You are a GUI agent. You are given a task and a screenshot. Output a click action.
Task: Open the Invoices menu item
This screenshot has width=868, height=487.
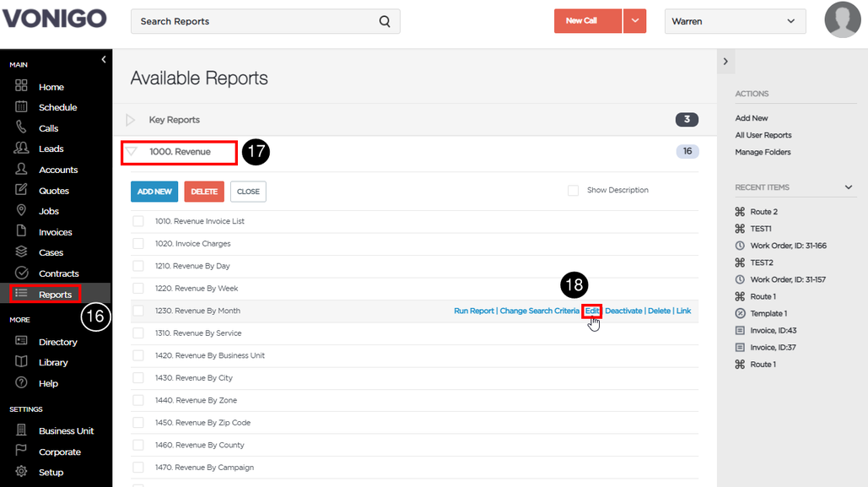(55, 232)
